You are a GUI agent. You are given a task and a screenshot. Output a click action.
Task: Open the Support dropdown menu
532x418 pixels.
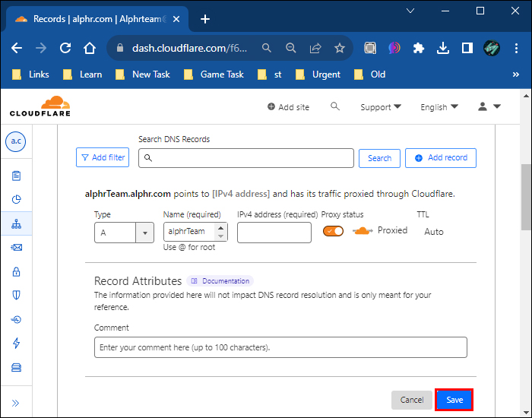[x=381, y=107]
